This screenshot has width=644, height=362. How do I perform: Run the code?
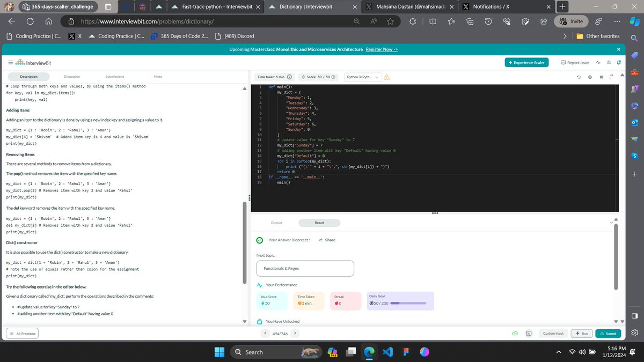click(x=582, y=334)
